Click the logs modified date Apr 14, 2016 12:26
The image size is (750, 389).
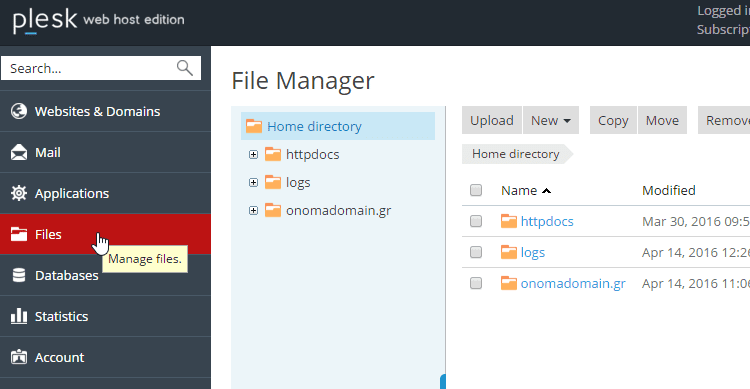(x=696, y=253)
